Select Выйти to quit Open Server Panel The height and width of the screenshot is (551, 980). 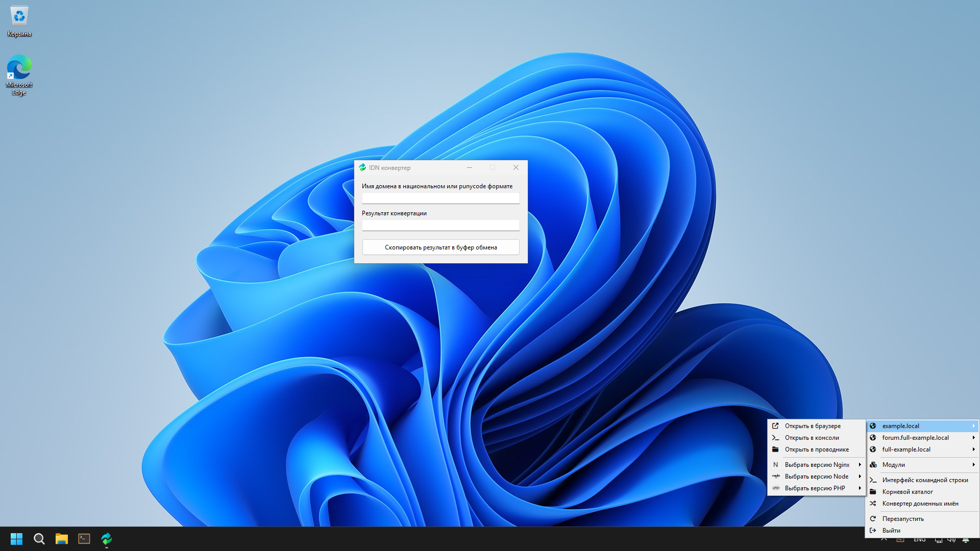[x=891, y=530]
